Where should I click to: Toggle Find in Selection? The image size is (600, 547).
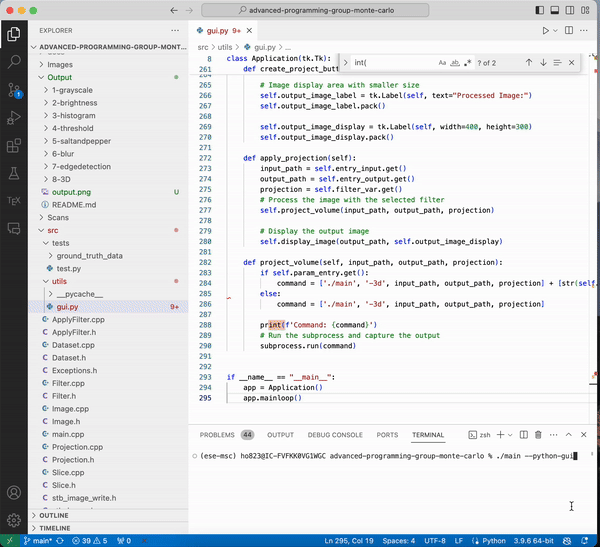click(557, 62)
